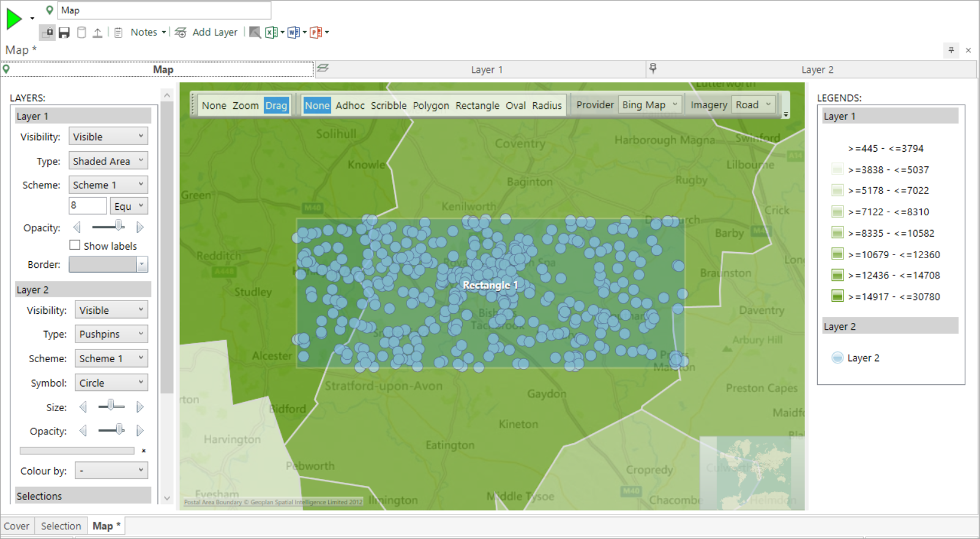
Task: Switch to the Layer 2 tab
Action: pyautogui.click(x=817, y=70)
